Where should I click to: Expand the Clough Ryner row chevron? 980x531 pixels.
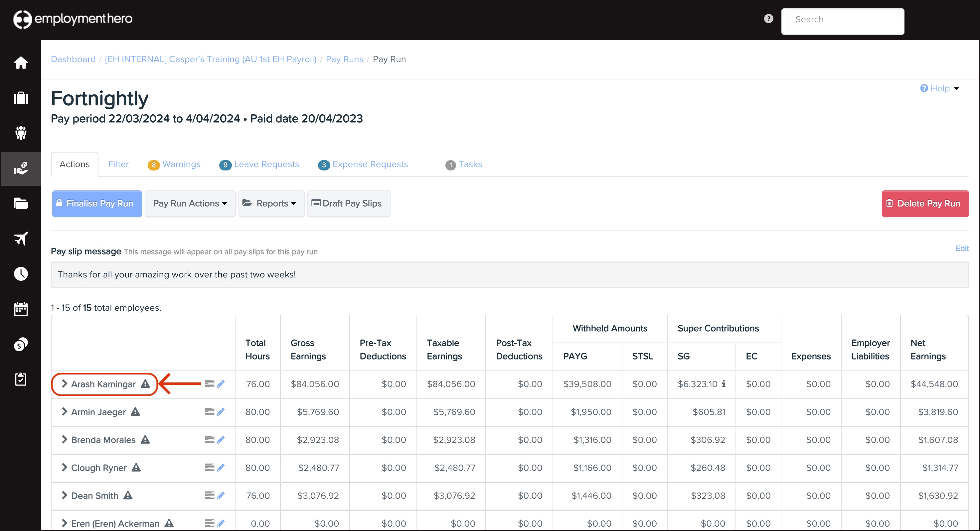(64, 468)
